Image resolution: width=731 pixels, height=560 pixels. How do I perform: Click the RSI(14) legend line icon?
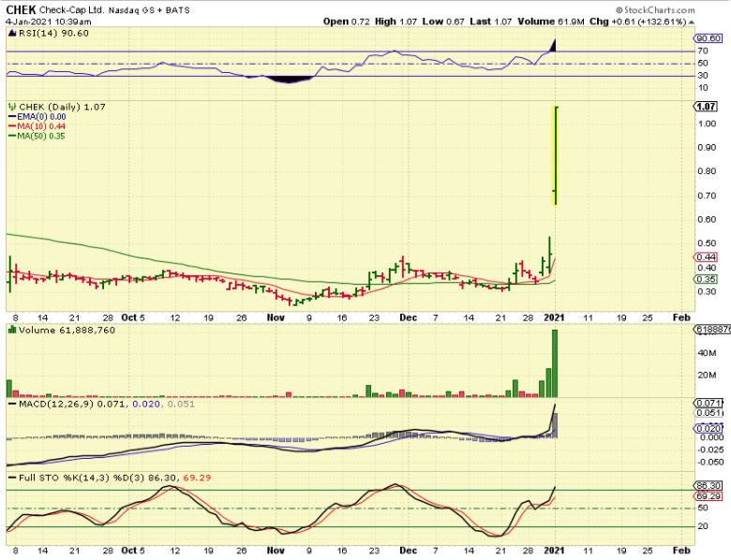click(x=12, y=32)
